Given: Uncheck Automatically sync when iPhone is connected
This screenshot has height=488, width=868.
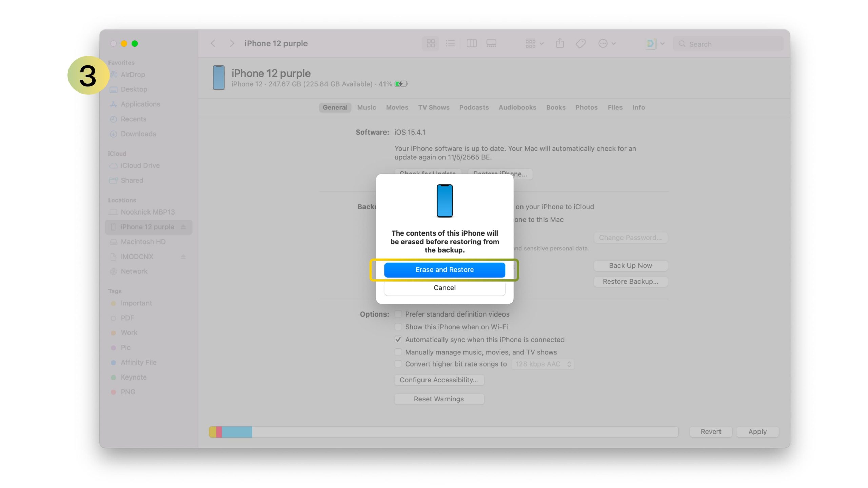Looking at the screenshot, I should point(398,340).
